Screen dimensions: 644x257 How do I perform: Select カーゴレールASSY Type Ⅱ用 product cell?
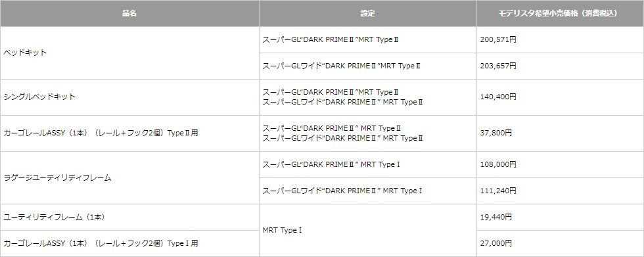point(129,133)
